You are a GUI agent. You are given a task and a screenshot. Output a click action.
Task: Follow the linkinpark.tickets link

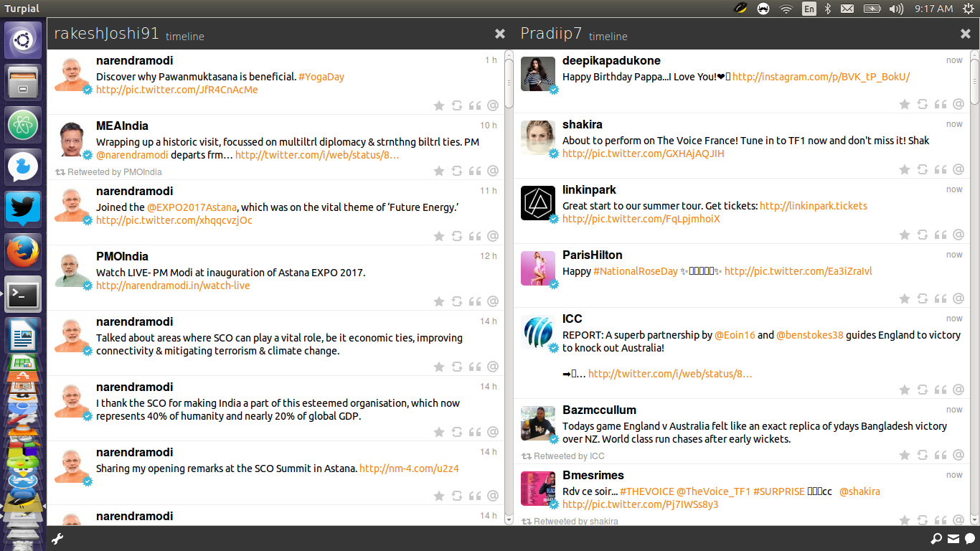[x=814, y=206]
